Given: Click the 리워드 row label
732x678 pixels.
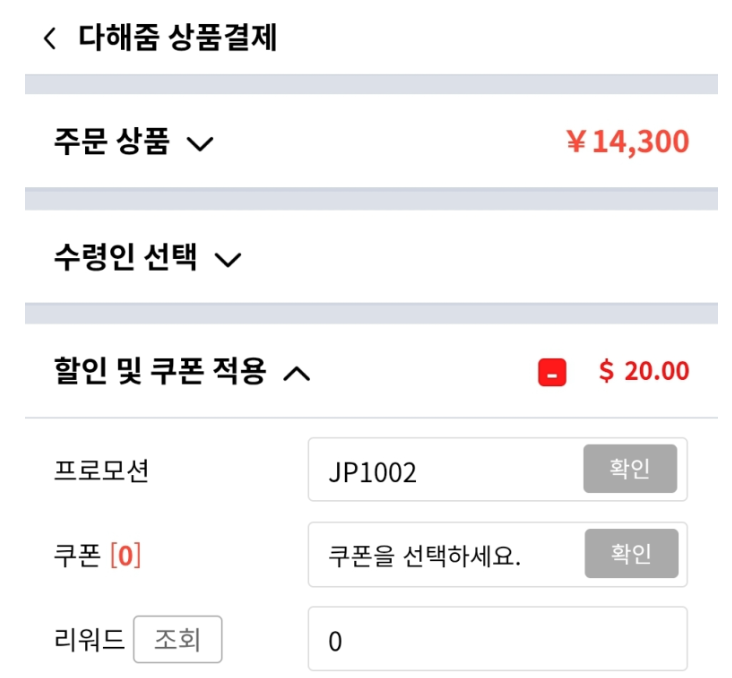Looking at the screenshot, I should [x=89, y=640].
